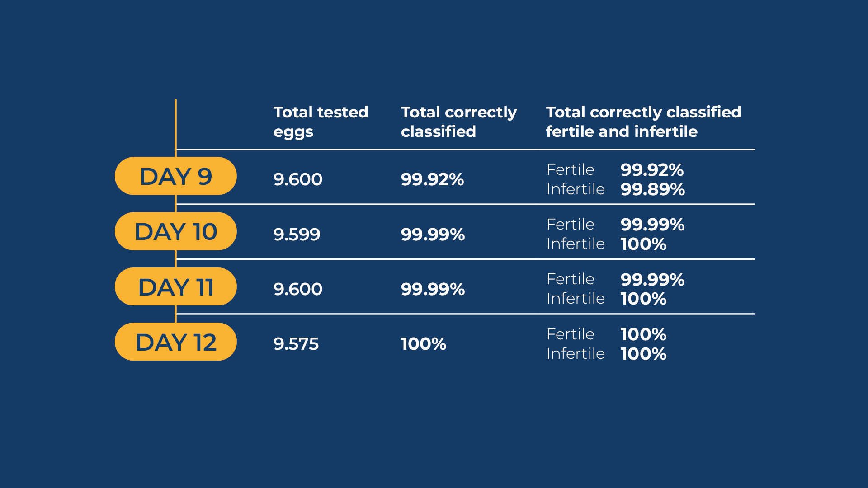868x488 pixels.
Task: Select Day 11 tested eggs value 9.600
Action: click(x=298, y=289)
